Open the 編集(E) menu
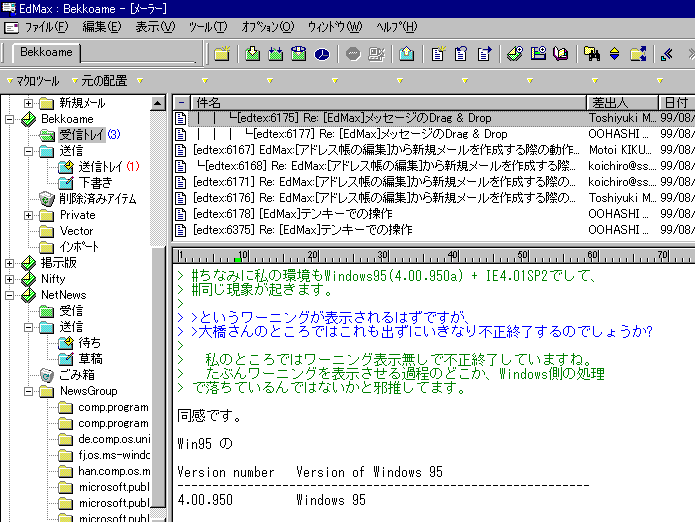Image resolution: width=695 pixels, height=522 pixels. 102,27
